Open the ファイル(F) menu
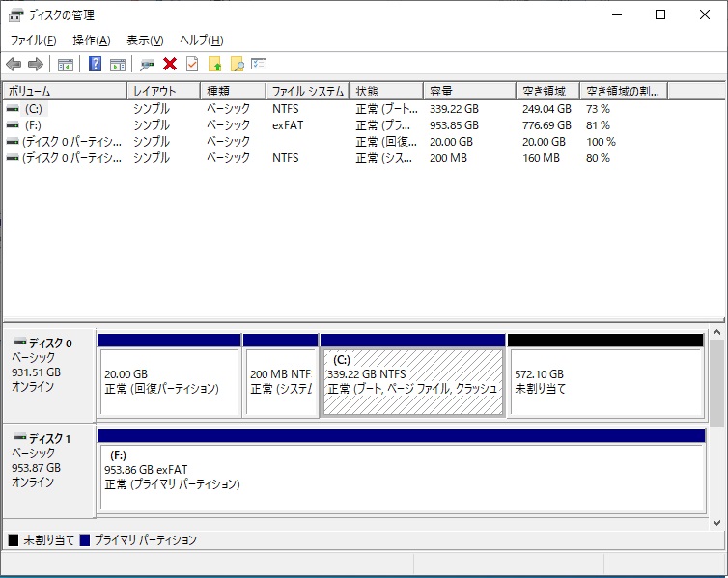728x578 pixels. [34, 41]
